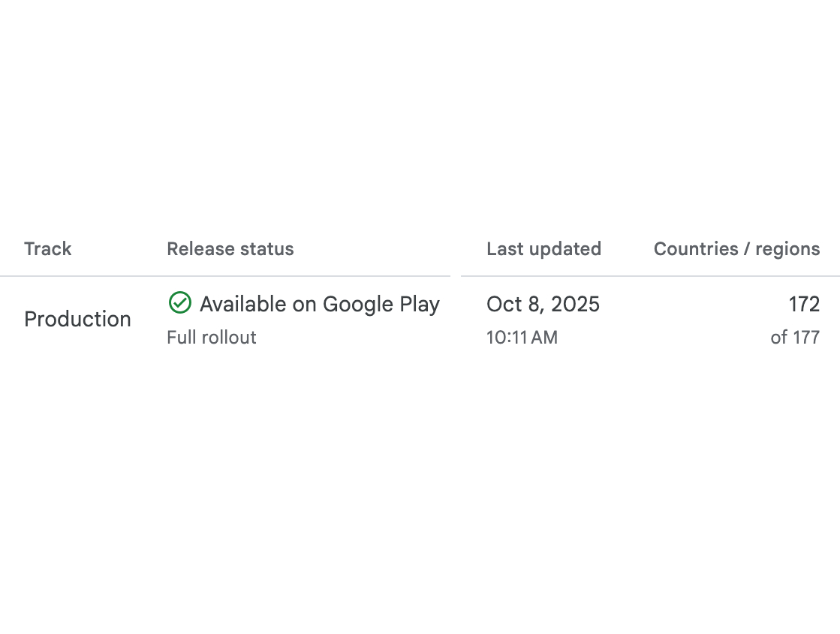
Task: Click the Available on Google Play status
Action: pyautogui.click(x=319, y=304)
